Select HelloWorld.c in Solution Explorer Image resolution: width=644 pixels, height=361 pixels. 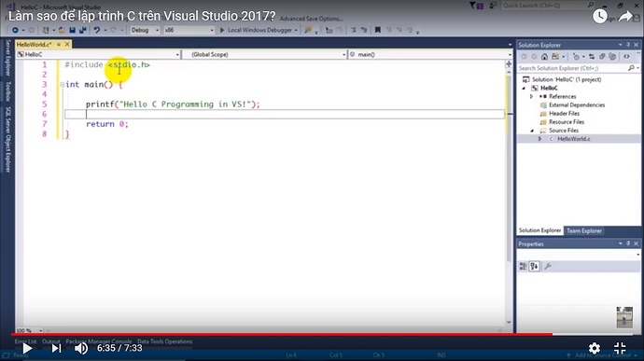point(573,139)
